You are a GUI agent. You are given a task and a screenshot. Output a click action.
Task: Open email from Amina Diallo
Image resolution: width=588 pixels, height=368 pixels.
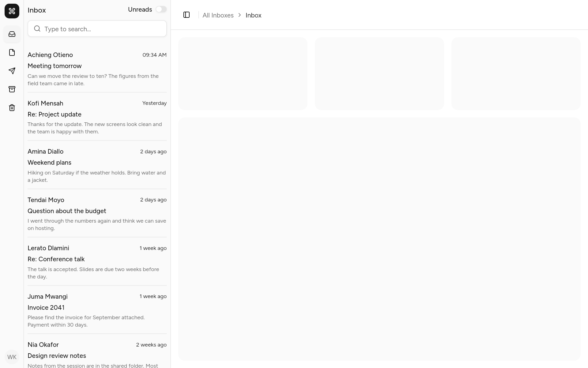[x=97, y=165]
